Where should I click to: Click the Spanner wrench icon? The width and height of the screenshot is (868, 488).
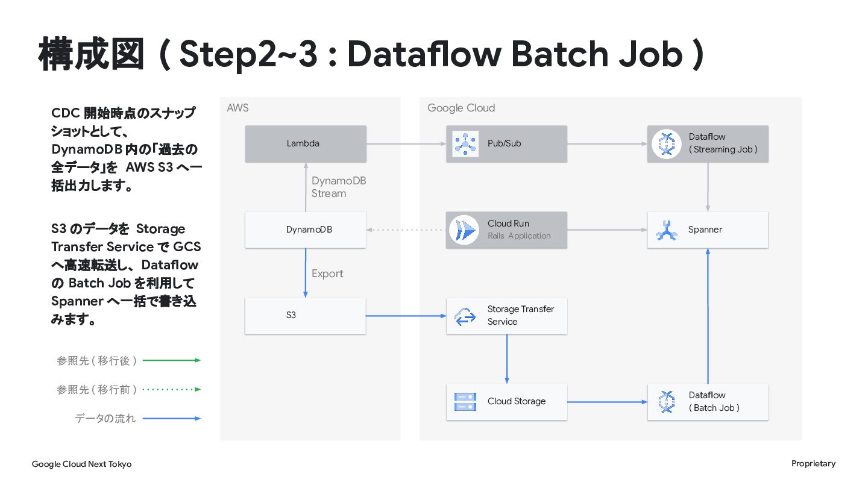(666, 230)
